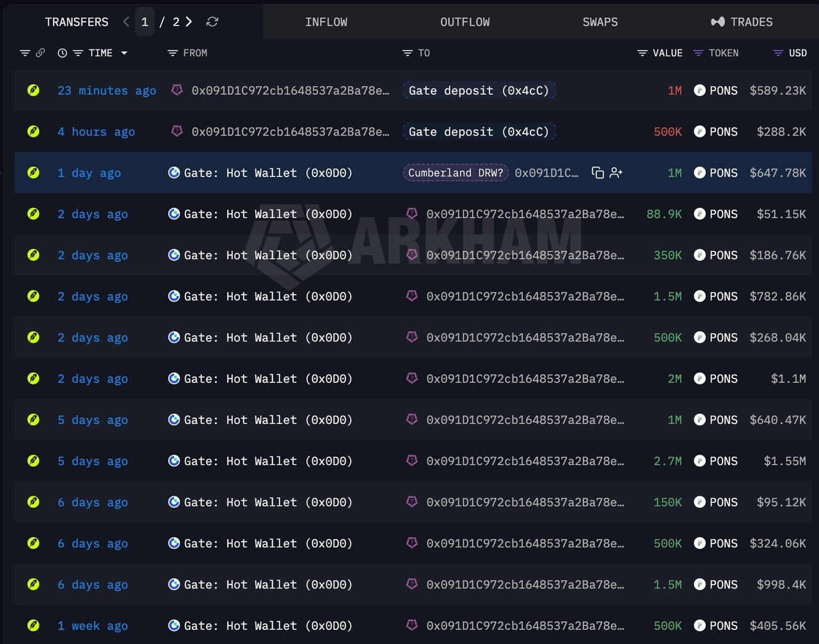This screenshot has height=644, width=819.
Task: Click the page number field showing 1
Action: (x=145, y=22)
